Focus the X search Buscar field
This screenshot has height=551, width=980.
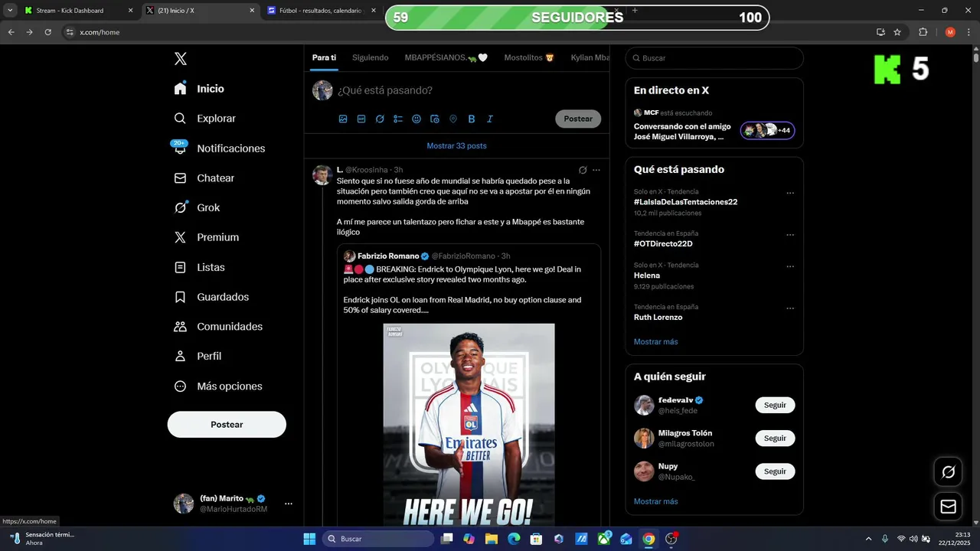[714, 58]
